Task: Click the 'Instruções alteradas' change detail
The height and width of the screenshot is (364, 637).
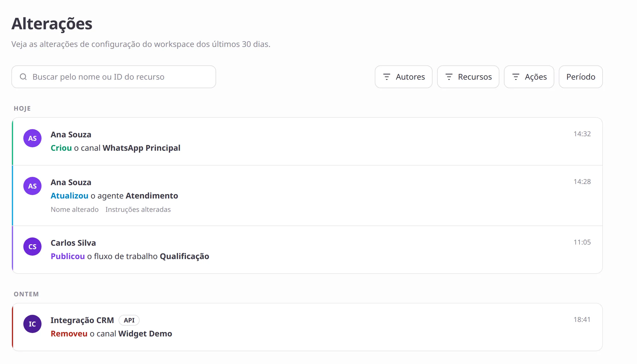Action: (x=138, y=210)
